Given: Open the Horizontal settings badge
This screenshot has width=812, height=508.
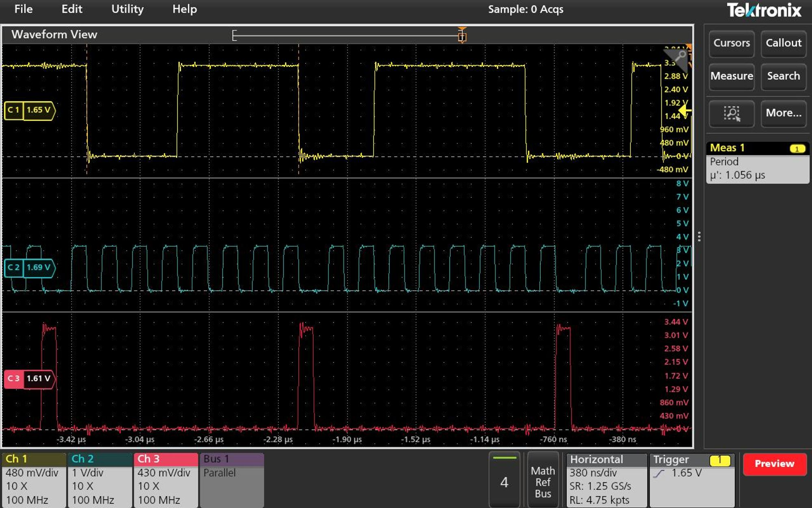Looking at the screenshot, I should tap(606, 480).
